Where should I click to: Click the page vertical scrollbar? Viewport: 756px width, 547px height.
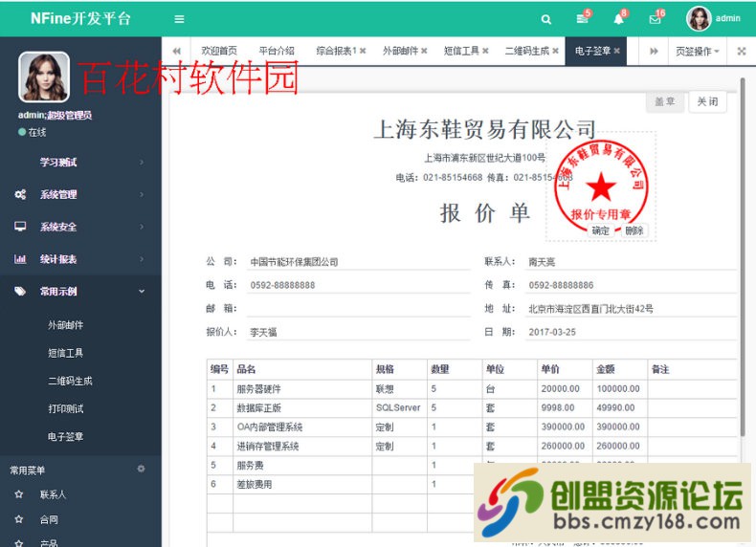[743, 255]
